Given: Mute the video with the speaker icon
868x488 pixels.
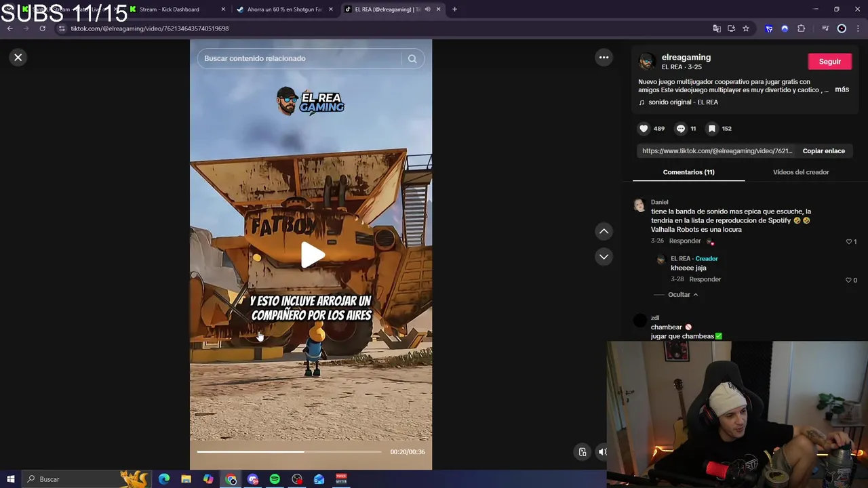Looking at the screenshot, I should 602,452.
